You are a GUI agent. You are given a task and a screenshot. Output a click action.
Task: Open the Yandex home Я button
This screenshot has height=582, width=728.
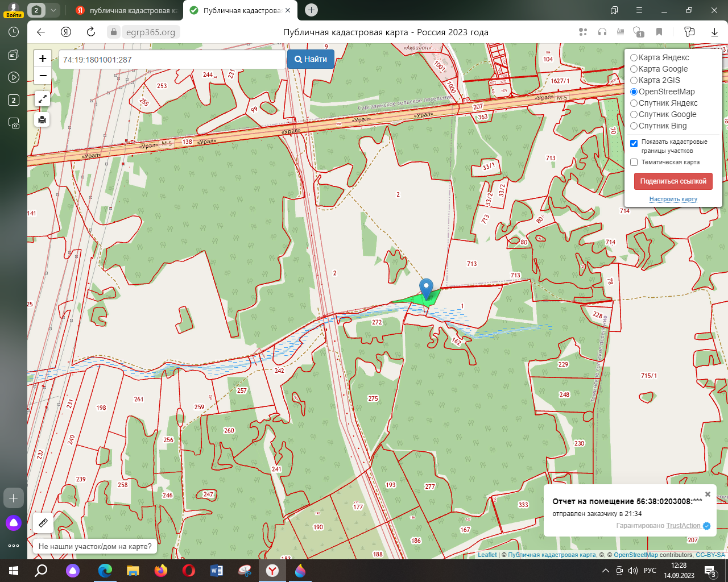tap(66, 32)
